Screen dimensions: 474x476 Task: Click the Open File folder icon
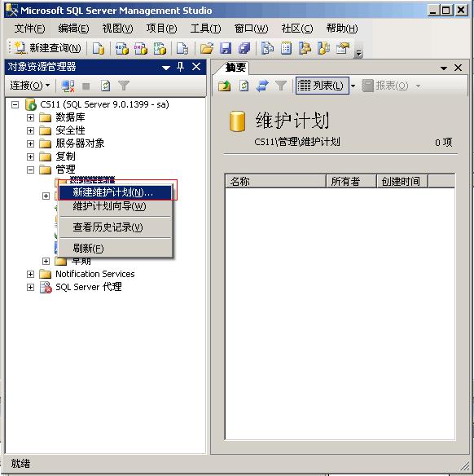pos(207,48)
